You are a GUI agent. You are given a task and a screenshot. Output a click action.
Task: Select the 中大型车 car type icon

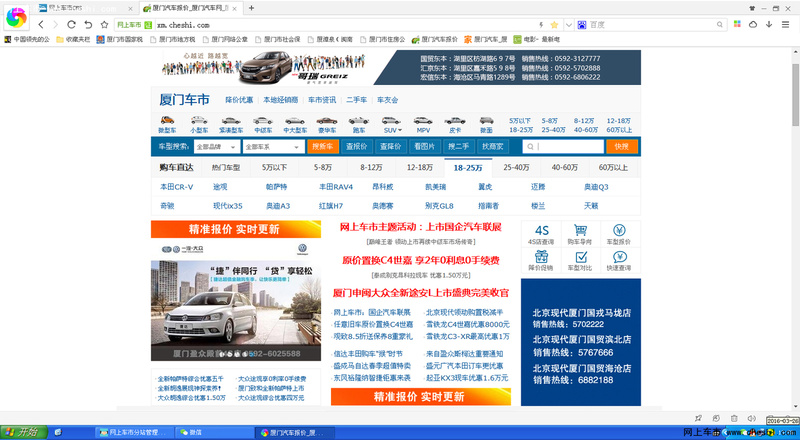coord(295,121)
